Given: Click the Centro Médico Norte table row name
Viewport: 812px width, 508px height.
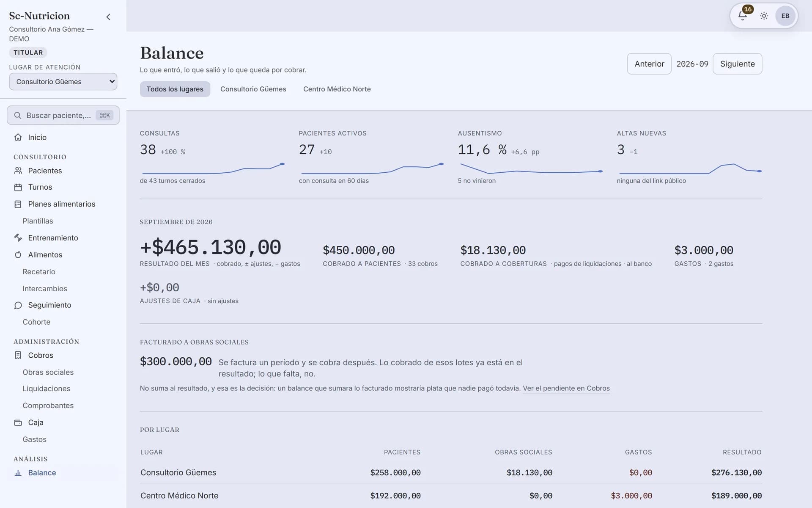Looking at the screenshot, I should click(179, 496).
